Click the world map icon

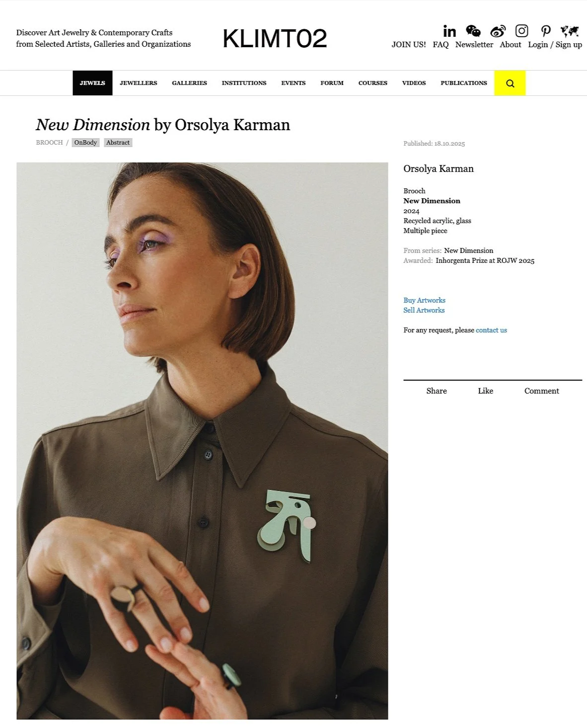[x=570, y=31]
